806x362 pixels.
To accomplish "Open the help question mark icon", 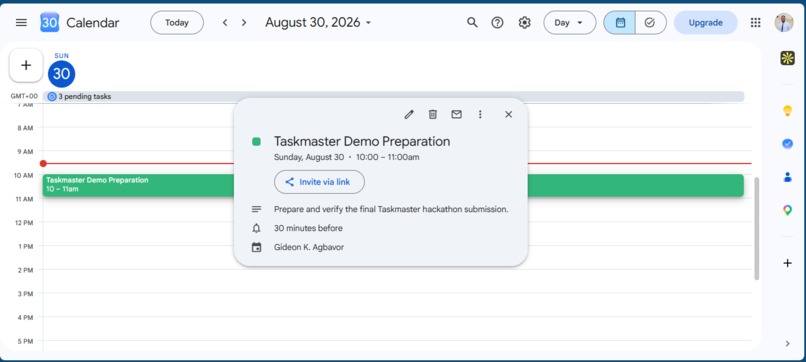I will (498, 23).
